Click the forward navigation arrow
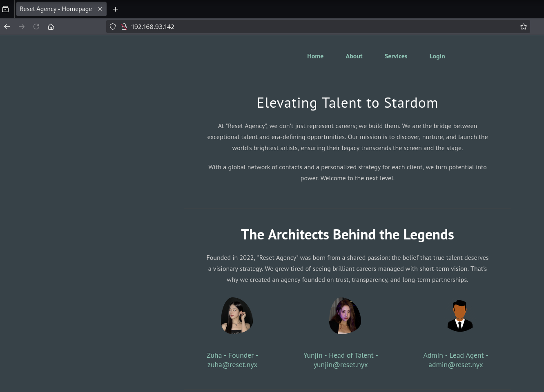Image resolution: width=544 pixels, height=392 pixels. [22, 27]
